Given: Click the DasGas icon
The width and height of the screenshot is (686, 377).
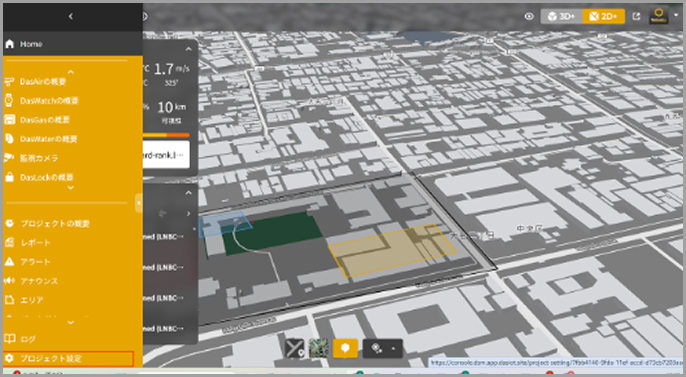Looking at the screenshot, I should (x=9, y=119).
